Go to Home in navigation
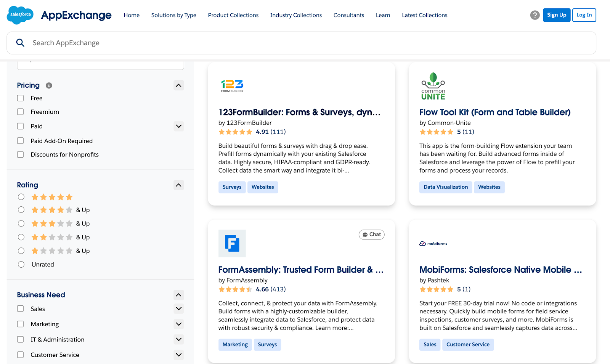Screen dimensions: 610x364 click(x=132, y=15)
